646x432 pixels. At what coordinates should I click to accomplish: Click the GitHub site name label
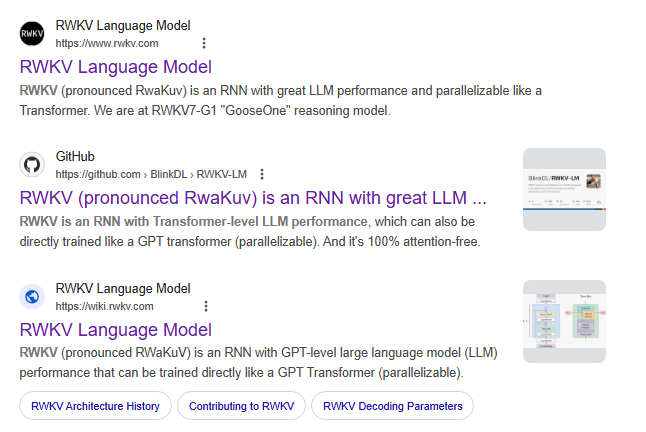click(75, 156)
